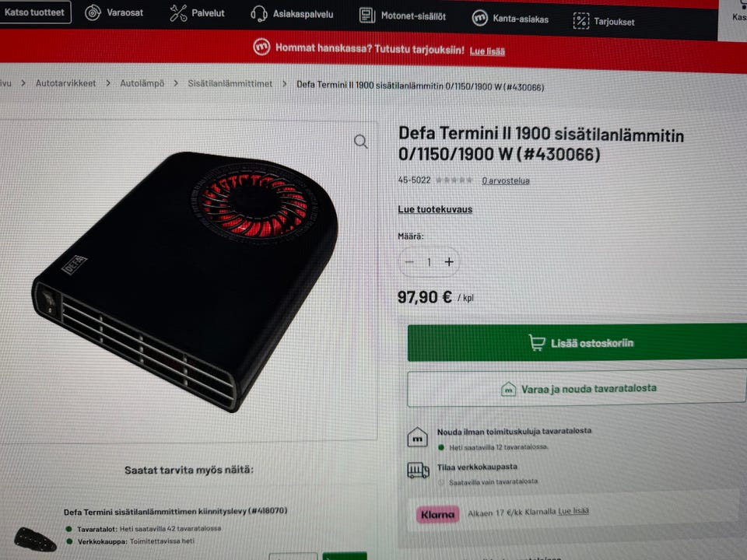Screen dimensions: 747x560
Task: Increase quantity with the plus button
Action: pyautogui.click(x=449, y=262)
